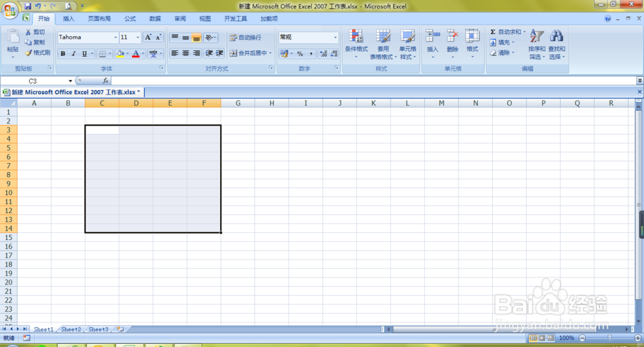This screenshot has width=644, height=347.
Task: Click the zoom in plus button
Action: pos(638,338)
